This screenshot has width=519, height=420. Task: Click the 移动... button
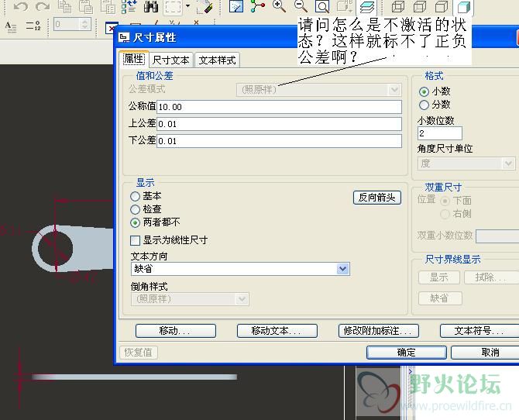(x=176, y=331)
